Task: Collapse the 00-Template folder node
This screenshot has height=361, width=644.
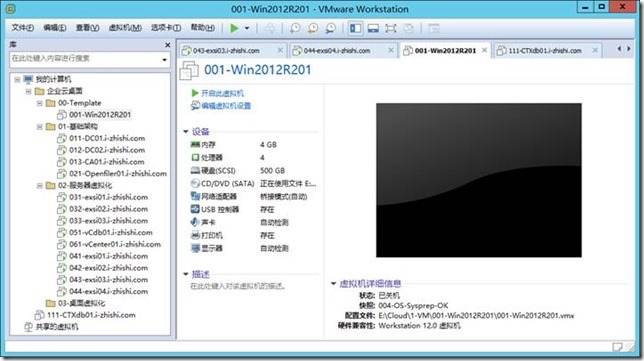Action: click(x=40, y=103)
